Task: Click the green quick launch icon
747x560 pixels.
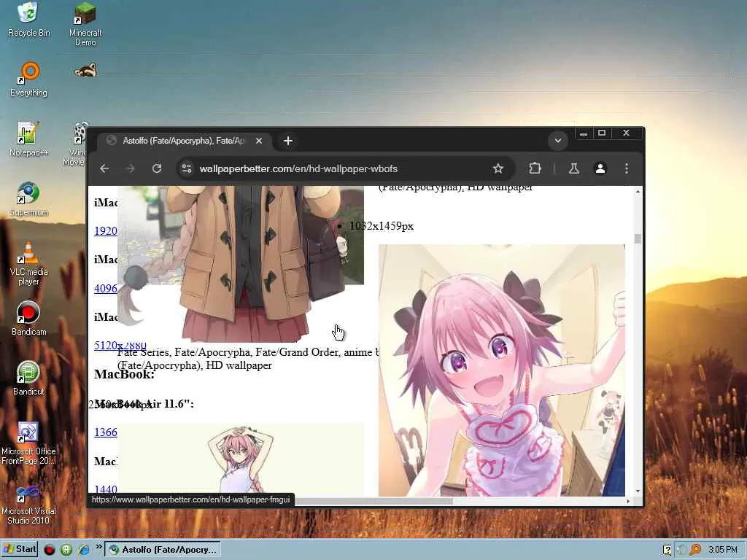Action: click(x=66, y=550)
